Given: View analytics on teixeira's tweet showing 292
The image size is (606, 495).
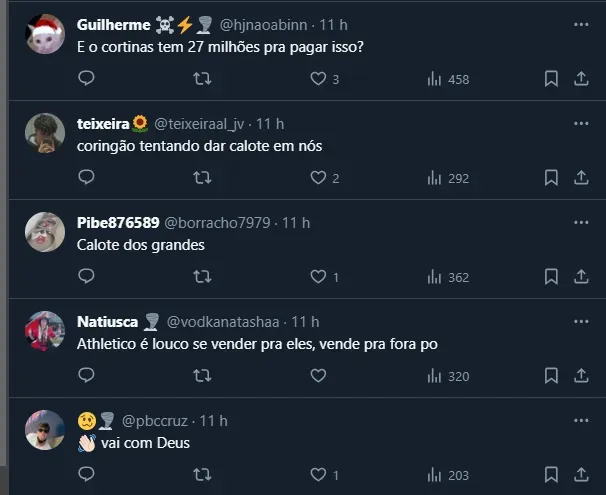Looking at the screenshot, I should coord(448,177).
